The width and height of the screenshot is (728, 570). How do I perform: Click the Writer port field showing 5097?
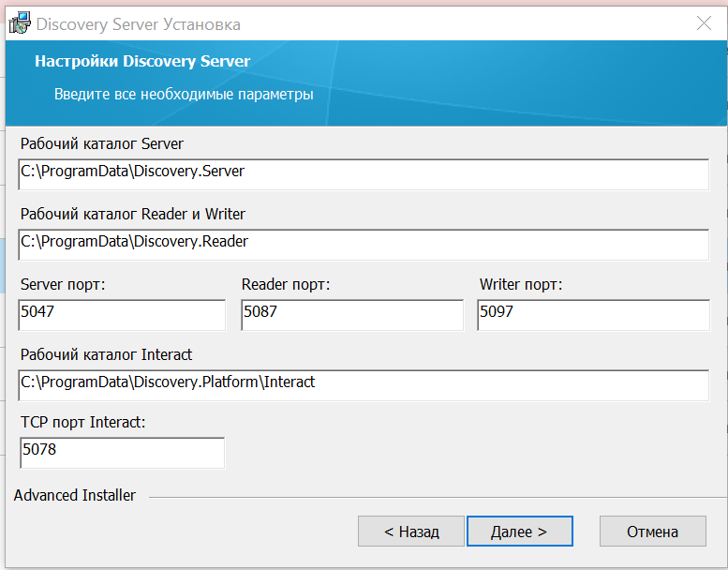pyautogui.click(x=593, y=314)
